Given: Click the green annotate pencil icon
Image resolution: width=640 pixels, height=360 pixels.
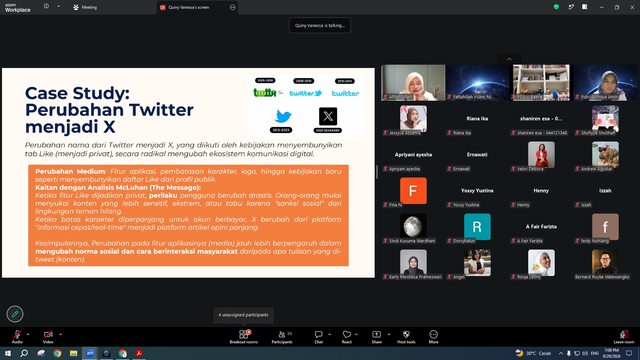Looking at the screenshot, I should point(15,314).
